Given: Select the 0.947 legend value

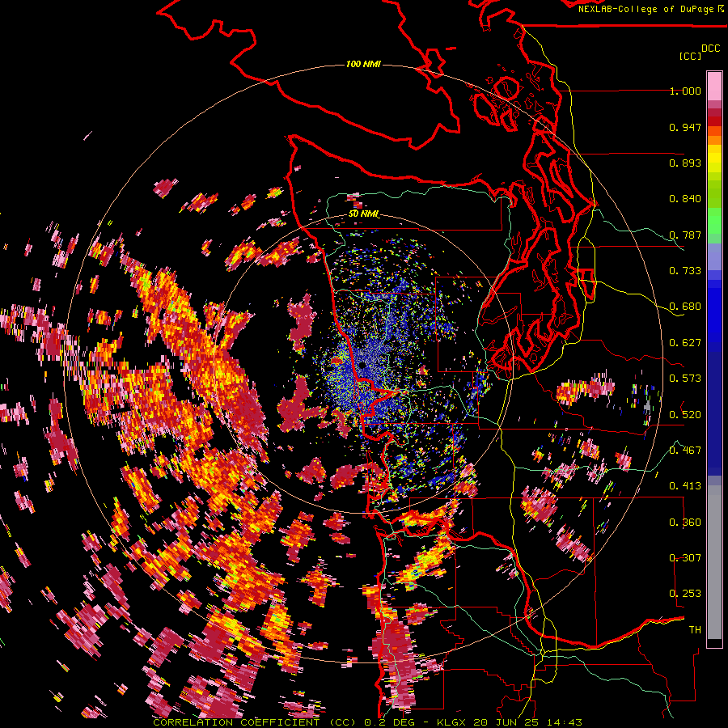Looking at the screenshot, I should click(x=685, y=127).
